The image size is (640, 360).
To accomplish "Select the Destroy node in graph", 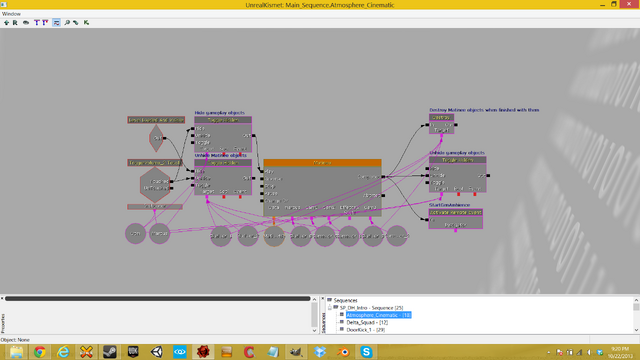I will 442,124.
